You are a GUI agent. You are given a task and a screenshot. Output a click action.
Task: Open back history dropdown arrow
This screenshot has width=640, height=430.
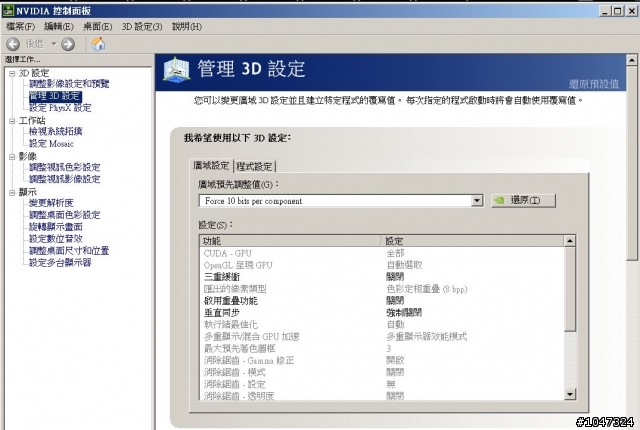(53, 44)
